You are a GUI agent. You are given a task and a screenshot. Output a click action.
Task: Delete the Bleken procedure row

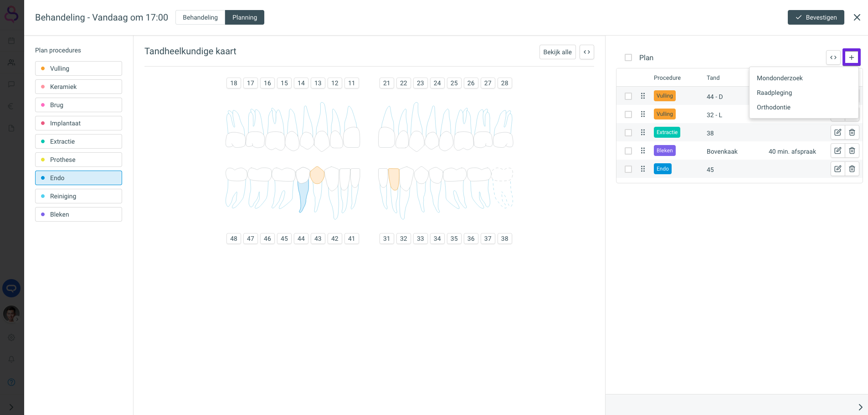(x=852, y=150)
